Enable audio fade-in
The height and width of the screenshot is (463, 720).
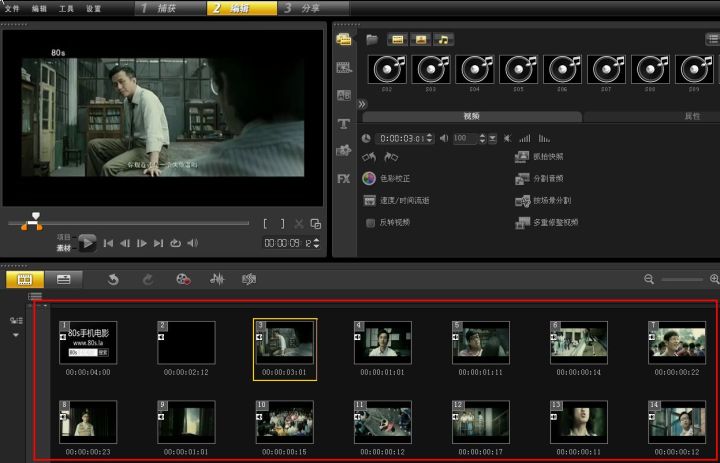pos(524,138)
